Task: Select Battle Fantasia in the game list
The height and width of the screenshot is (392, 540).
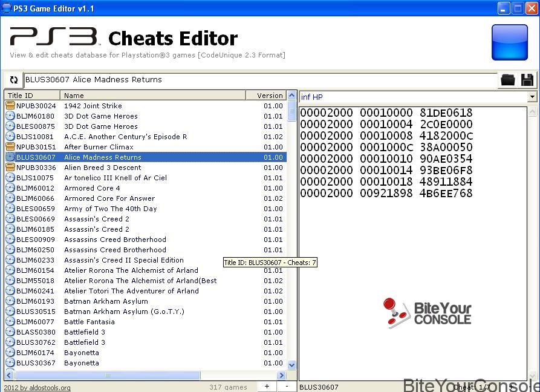Action: (146, 322)
